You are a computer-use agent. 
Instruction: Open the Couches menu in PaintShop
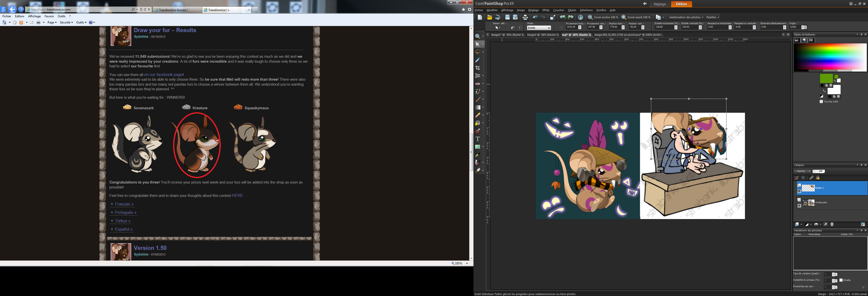point(559,10)
